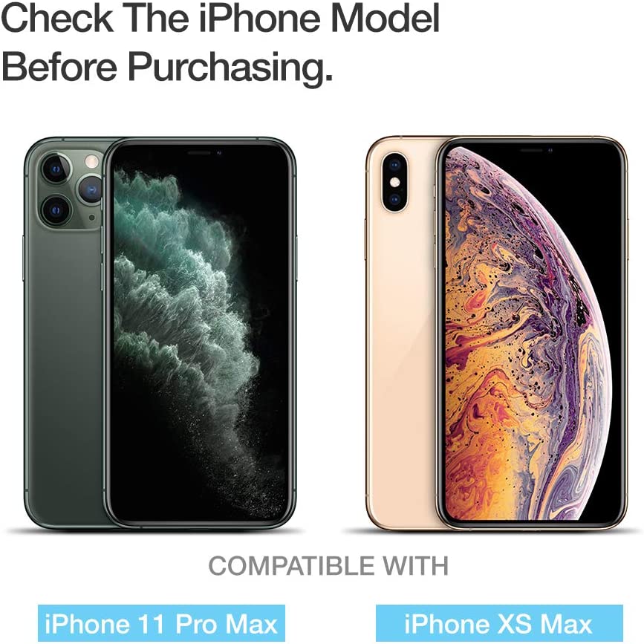Screen dimensions: 644x644
Task: Click the notch speaker on iPhone XS Max
Action: coord(532,151)
